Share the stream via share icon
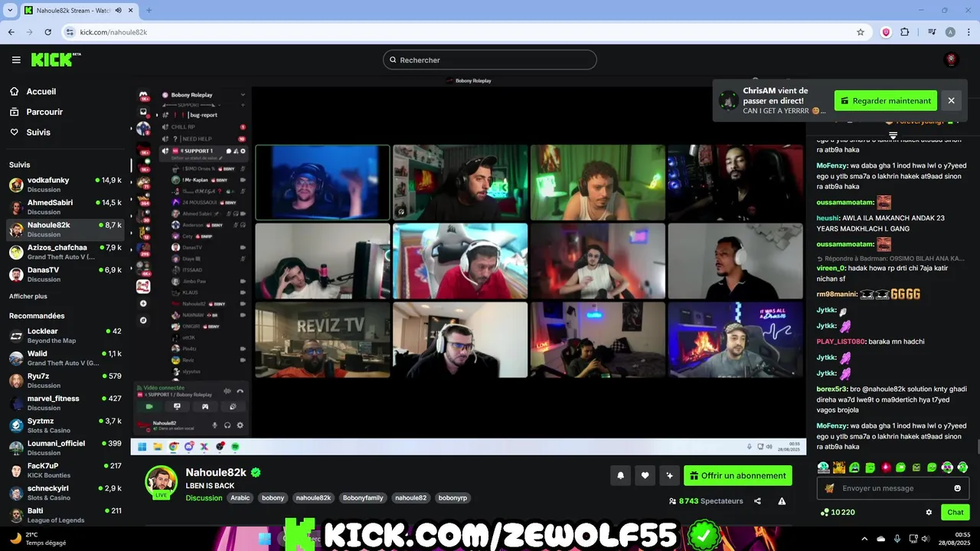 (x=757, y=501)
